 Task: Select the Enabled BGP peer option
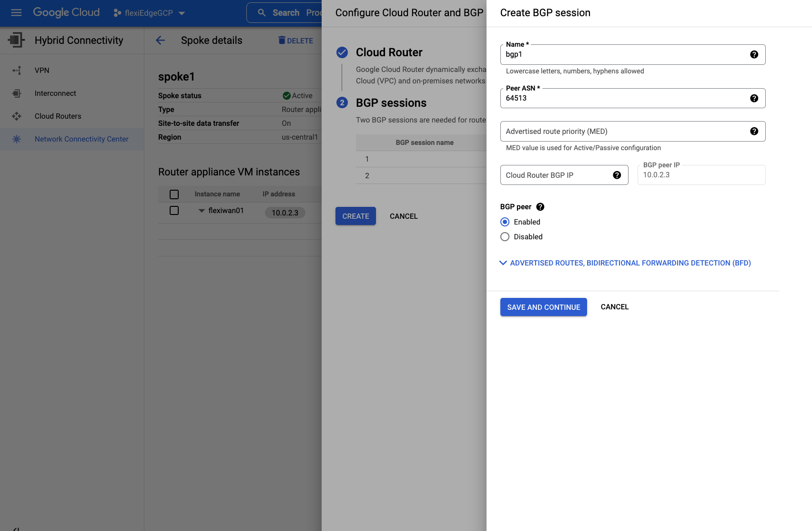point(505,222)
